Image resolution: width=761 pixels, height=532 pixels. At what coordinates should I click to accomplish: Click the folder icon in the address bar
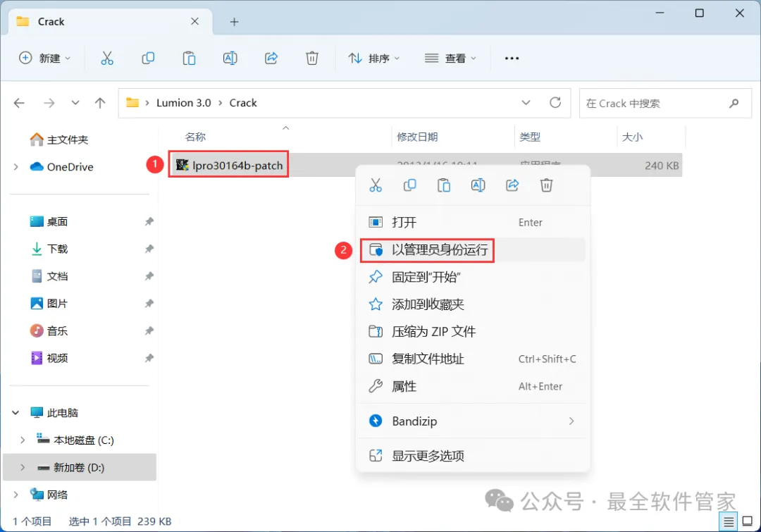(132, 102)
